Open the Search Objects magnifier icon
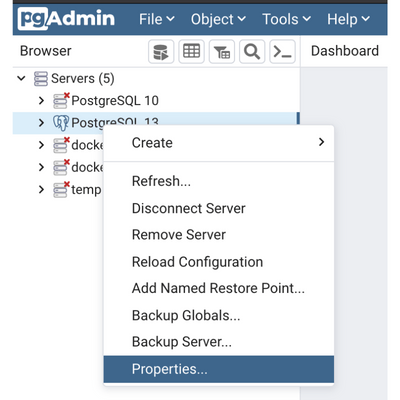The height and width of the screenshot is (400, 400). tap(252, 51)
